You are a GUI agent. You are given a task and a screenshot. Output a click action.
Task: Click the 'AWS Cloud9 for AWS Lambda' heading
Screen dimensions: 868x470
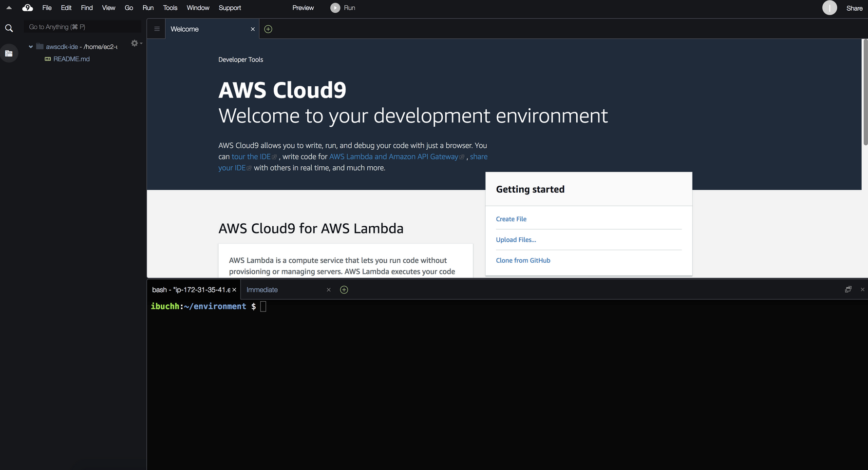pyautogui.click(x=311, y=228)
